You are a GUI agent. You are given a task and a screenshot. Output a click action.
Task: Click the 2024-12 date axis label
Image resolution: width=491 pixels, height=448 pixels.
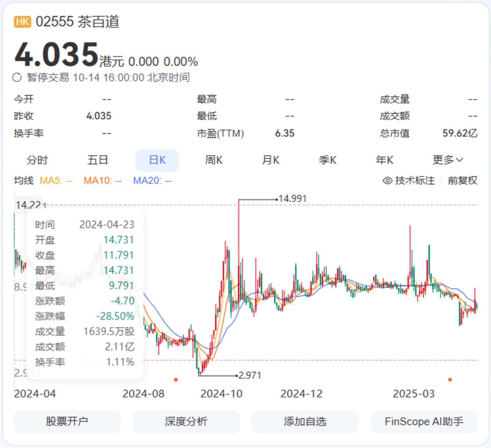301,394
